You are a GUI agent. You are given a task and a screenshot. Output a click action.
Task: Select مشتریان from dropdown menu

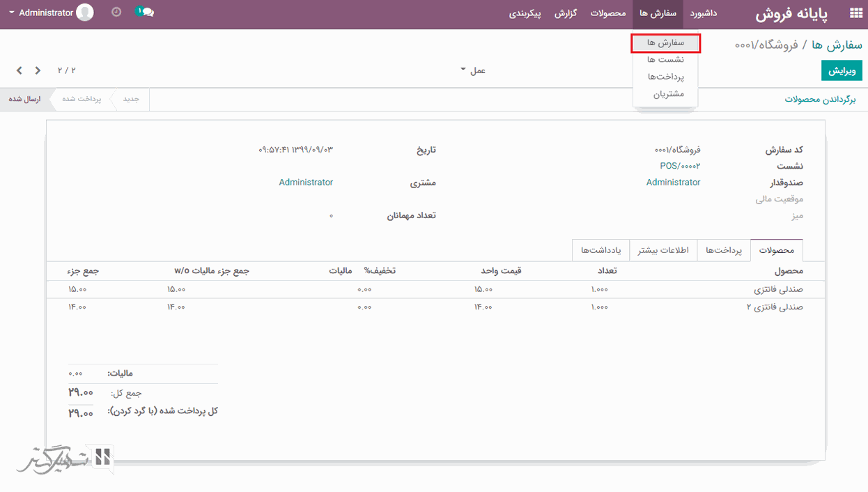click(x=668, y=93)
